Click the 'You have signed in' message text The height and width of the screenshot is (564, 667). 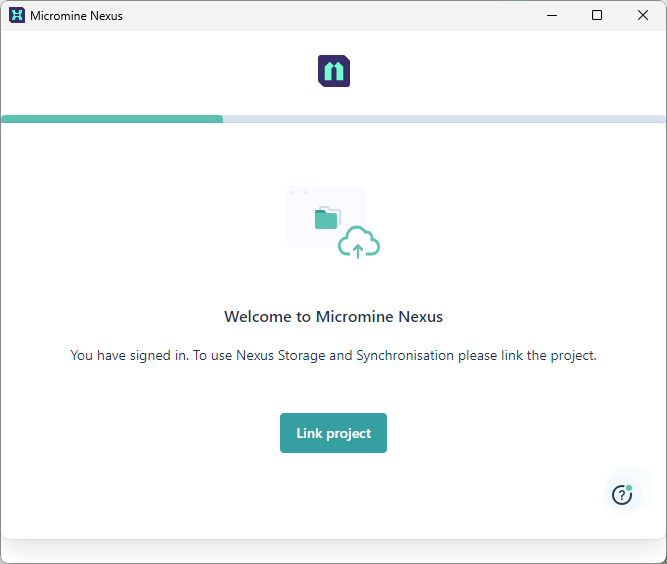(128, 355)
